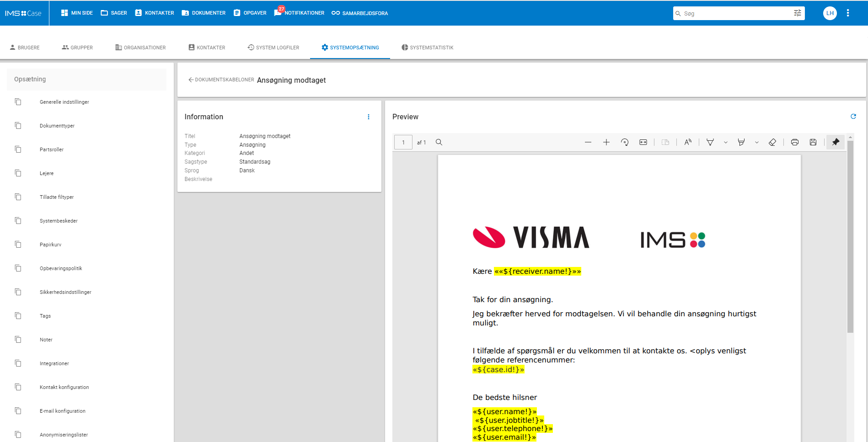This screenshot has height=442, width=868.
Task: Enable the highlighter tool
Action: (741, 142)
